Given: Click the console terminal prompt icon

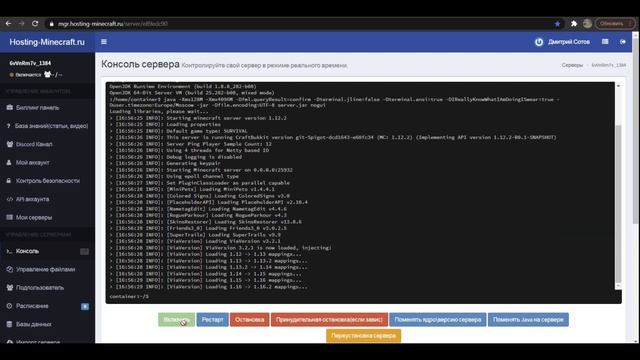Looking at the screenshot, I should 9,251.
